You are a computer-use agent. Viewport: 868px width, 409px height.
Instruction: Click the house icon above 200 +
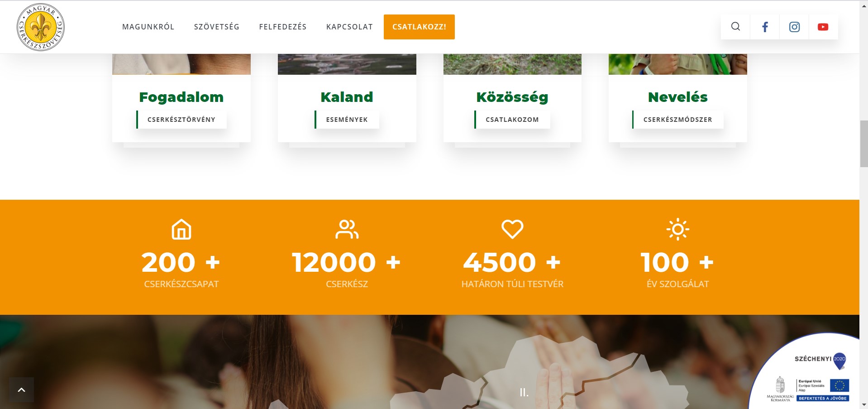[181, 229]
